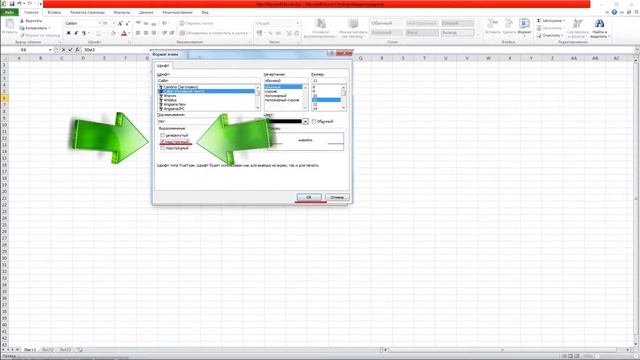The image size is (640, 360).
Task: Click Сортировка и фильтр icon
Action: point(578,23)
